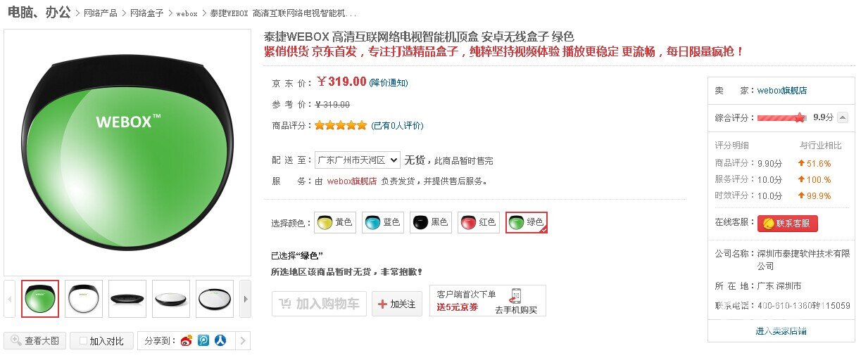This screenshot has width=868, height=360.
Task: Open 网络盒子 breadcrumb category
Action: coord(146,13)
